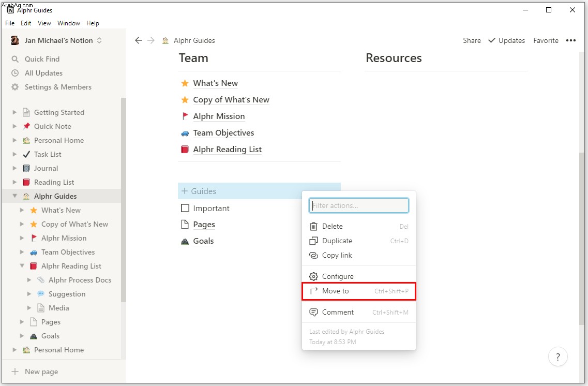
Task: Open the Edit menu
Action: point(26,23)
